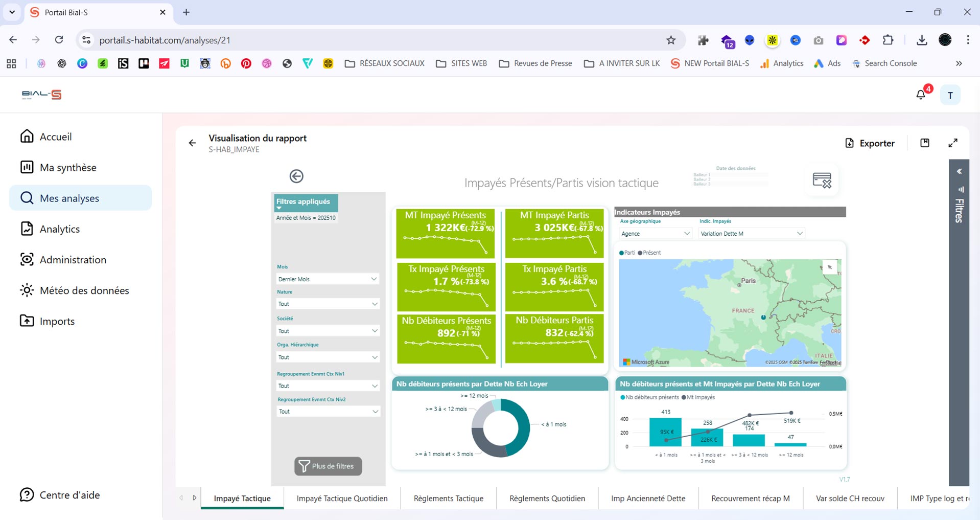This screenshot has height=520, width=980.
Task: Click the clear filters icon near the report title
Action: click(822, 180)
